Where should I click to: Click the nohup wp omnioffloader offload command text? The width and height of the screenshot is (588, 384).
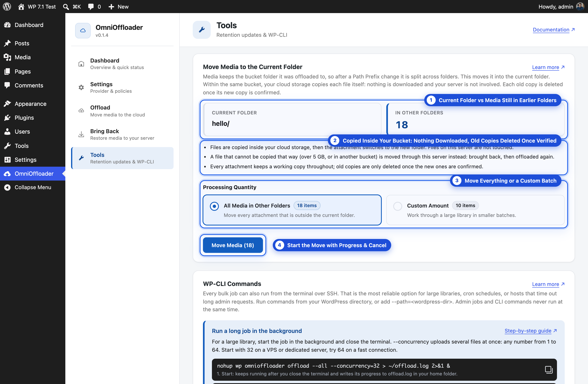tap(334, 366)
